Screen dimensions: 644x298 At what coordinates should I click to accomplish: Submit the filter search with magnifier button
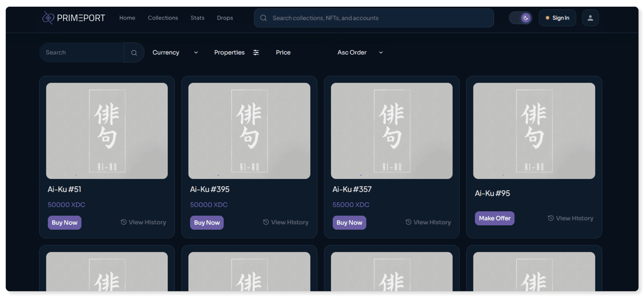134,52
